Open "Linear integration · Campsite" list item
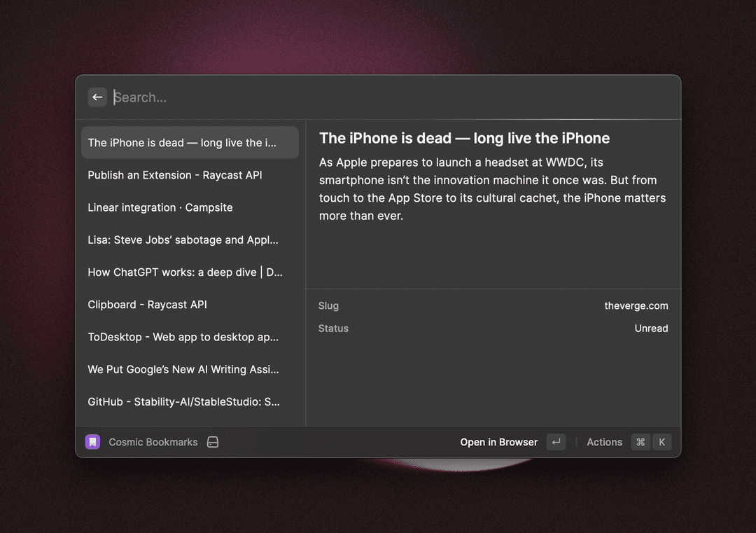This screenshot has height=533, width=756. tap(190, 207)
